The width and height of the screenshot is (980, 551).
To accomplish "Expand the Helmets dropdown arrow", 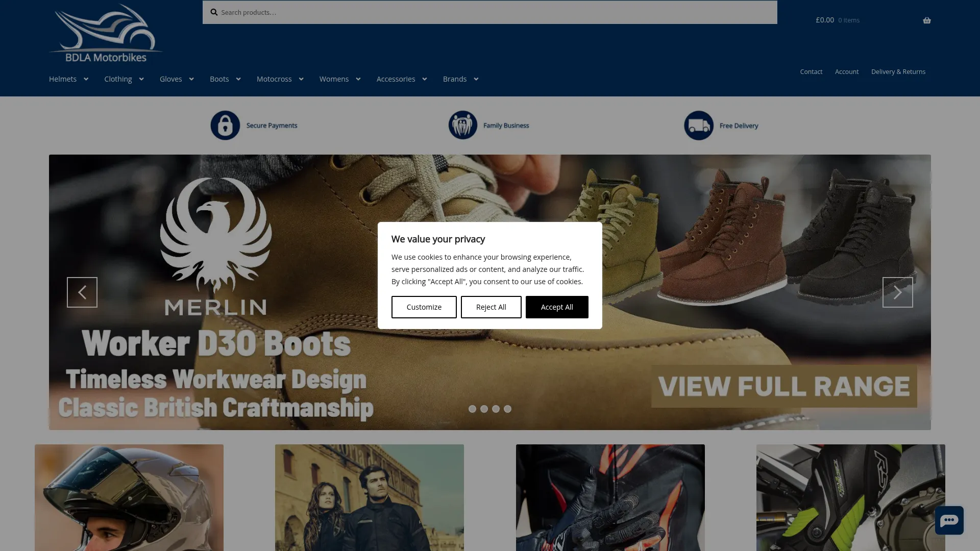I will (86, 79).
